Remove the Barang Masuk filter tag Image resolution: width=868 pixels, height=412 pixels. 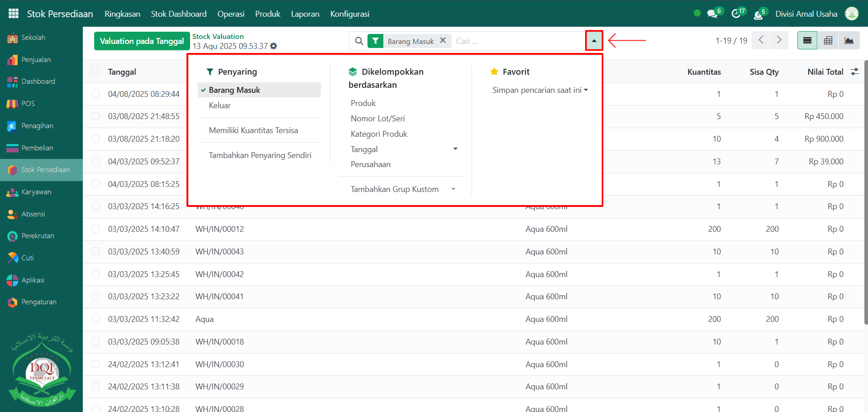coord(443,40)
